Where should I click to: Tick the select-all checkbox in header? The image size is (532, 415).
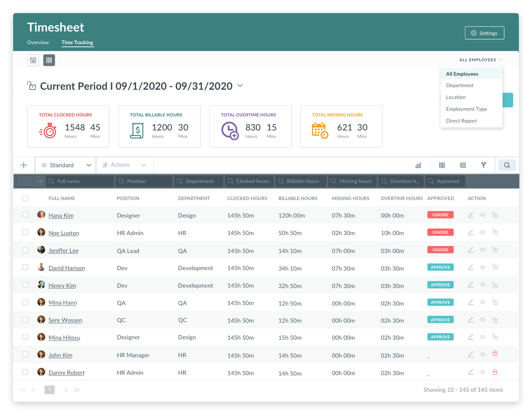click(25, 198)
